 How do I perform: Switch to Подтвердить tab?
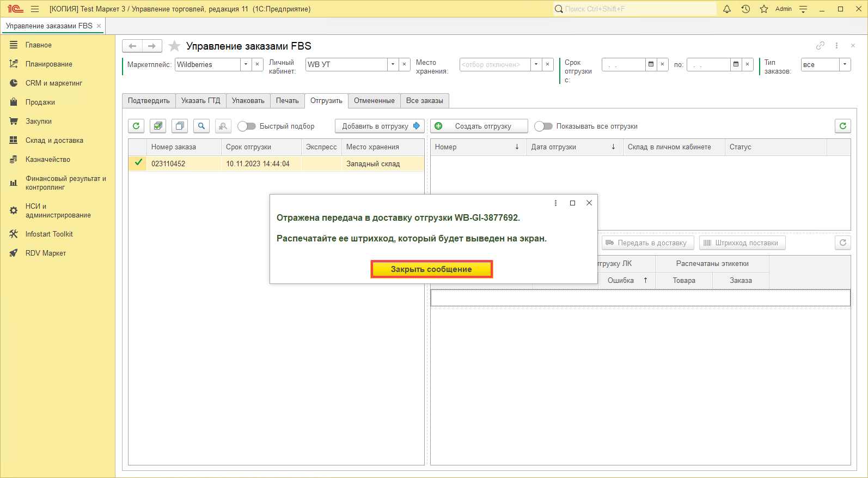tap(149, 100)
